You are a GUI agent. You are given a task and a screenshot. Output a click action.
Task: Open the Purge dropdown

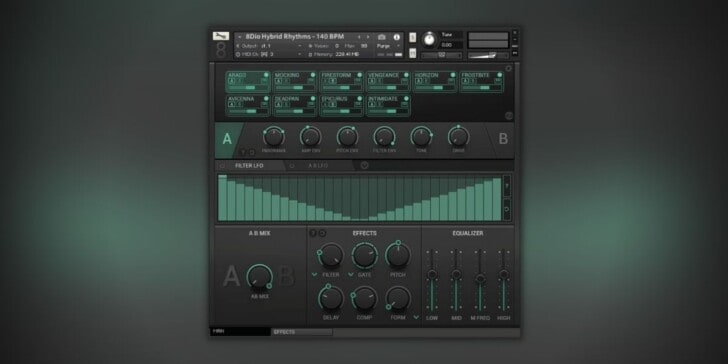pos(388,46)
